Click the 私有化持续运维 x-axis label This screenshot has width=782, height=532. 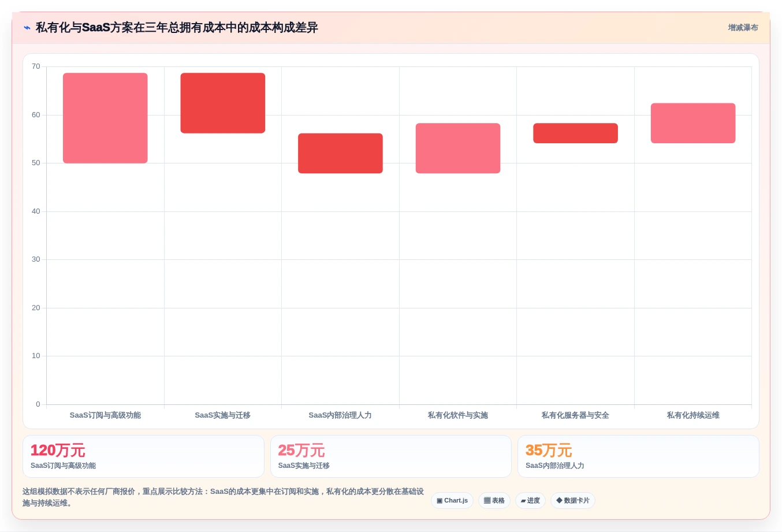pos(693,415)
